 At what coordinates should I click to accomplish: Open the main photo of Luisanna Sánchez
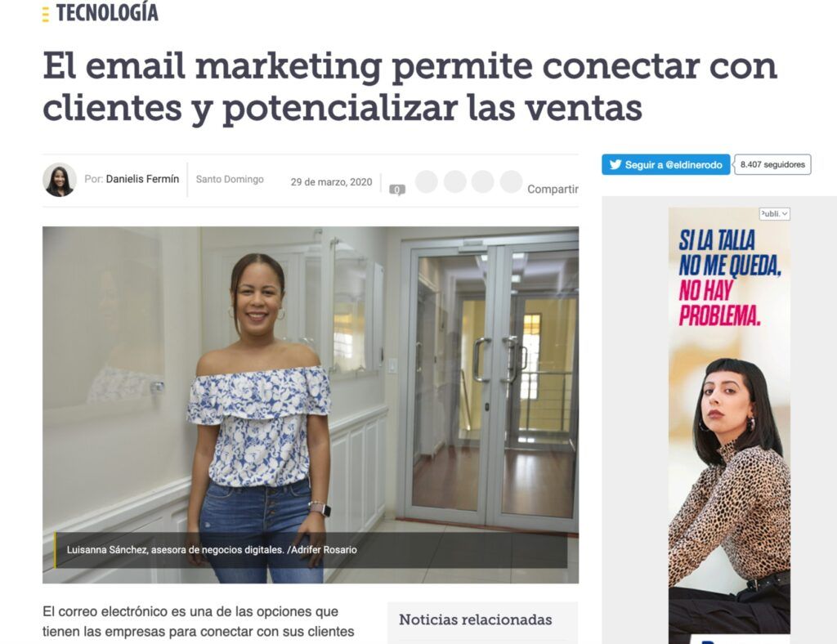pyautogui.click(x=311, y=405)
